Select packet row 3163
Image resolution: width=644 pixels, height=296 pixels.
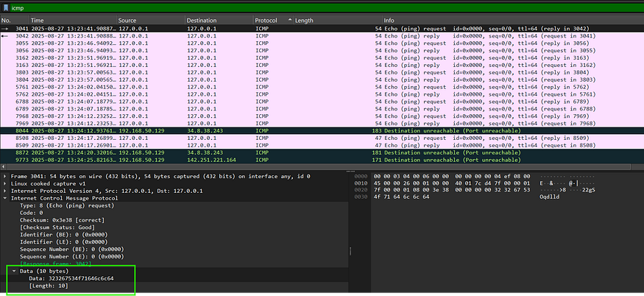pos(322,65)
